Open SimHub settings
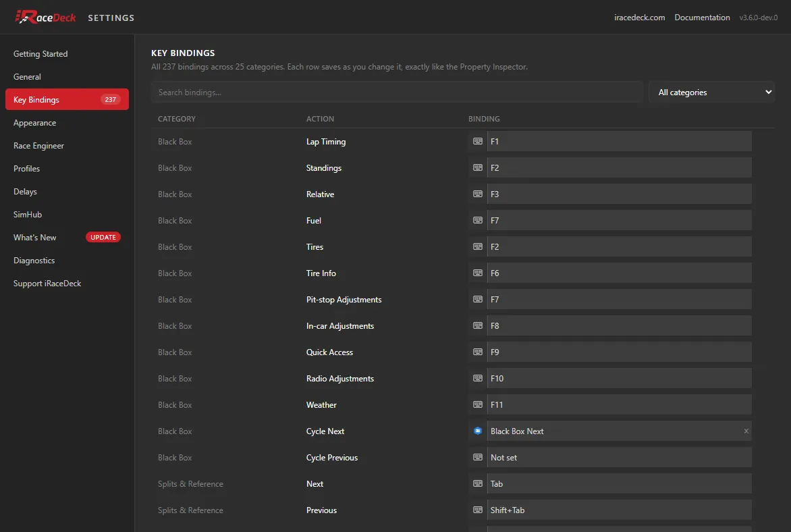The height and width of the screenshot is (532, 791). point(28,215)
